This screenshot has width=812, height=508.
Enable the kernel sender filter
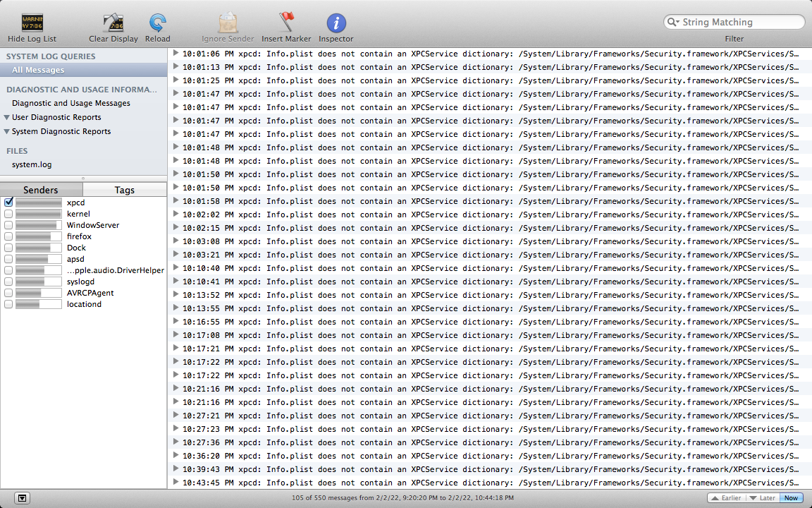point(8,214)
